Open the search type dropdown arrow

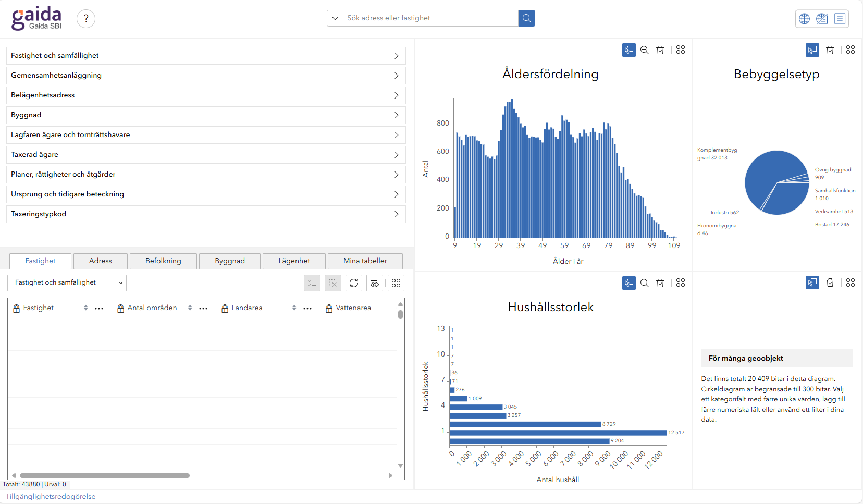pyautogui.click(x=335, y=18)
